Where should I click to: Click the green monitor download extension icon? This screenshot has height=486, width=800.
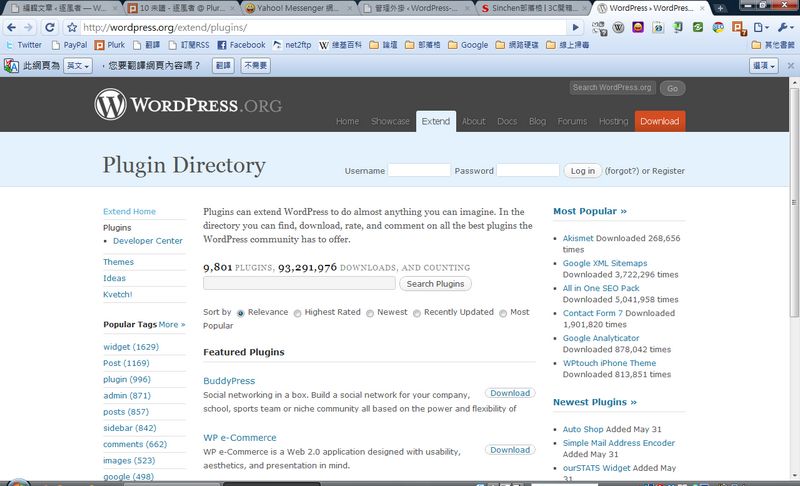[678, 28]
